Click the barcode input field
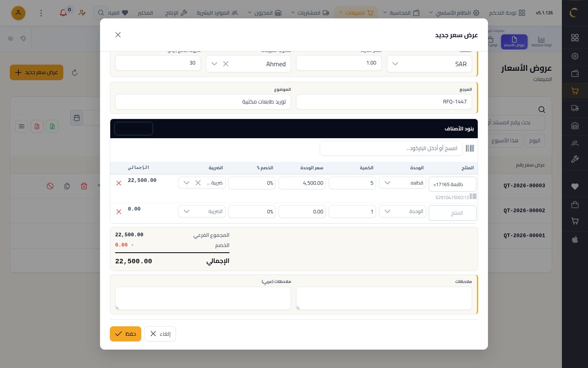 (391, 148)
